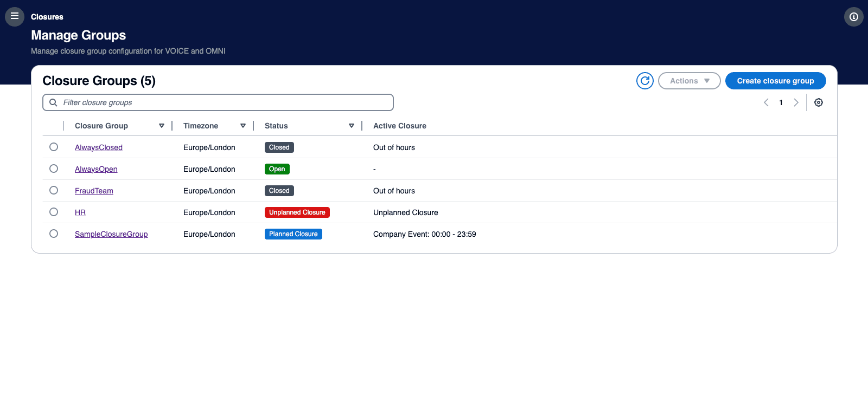Open the SampleClosureGroup link
868x395 pixels.
point(111,234)
